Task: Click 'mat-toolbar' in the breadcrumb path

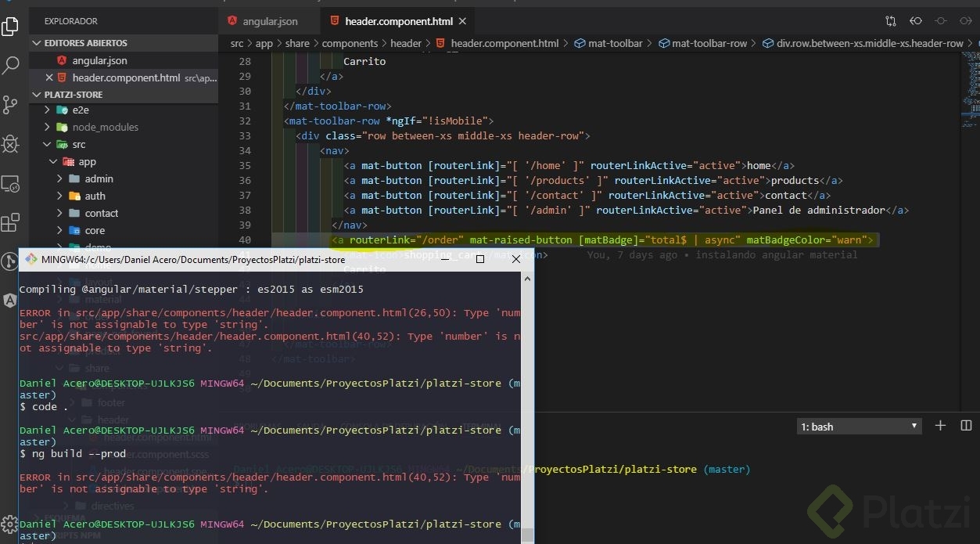Action: [x=616, y=44]
